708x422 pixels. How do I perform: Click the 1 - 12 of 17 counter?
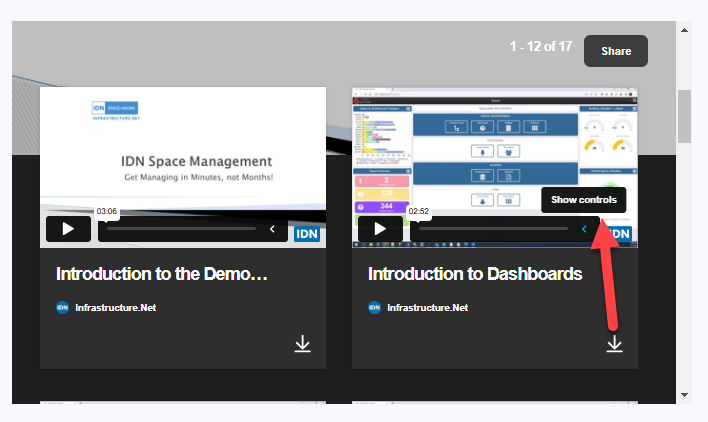point(541,46)
